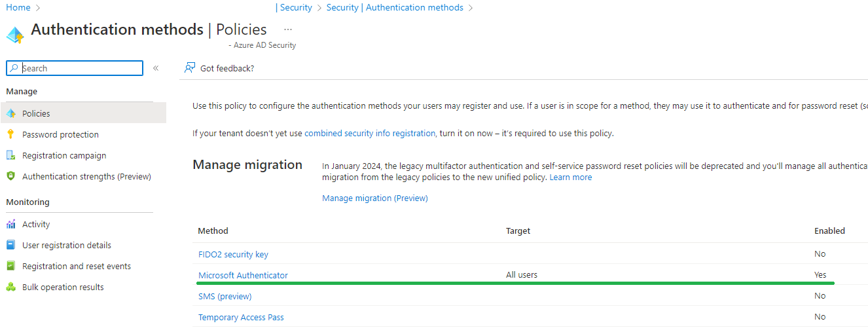
Task: Click the Policies diamond icon in sidebar
Action: click(10, 113)
